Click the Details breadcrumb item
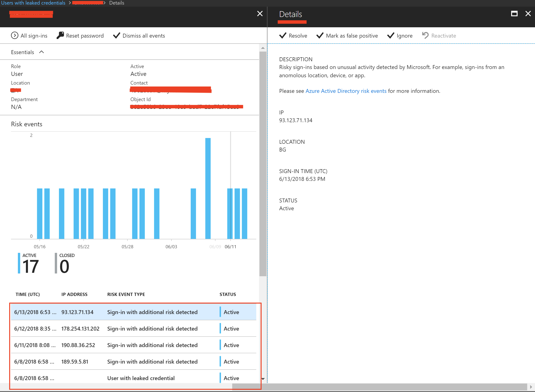The height and width of the screenshot is (392, 535). [x=116, y=3]
